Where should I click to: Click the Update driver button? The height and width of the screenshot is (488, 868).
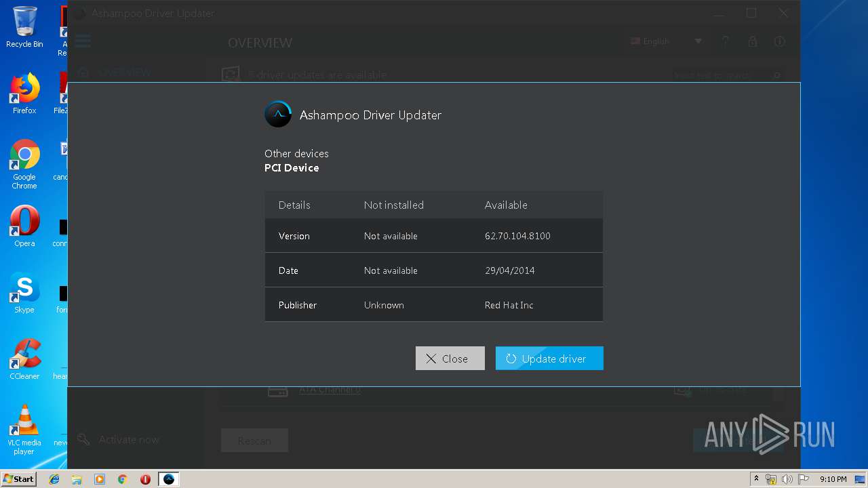549,359
